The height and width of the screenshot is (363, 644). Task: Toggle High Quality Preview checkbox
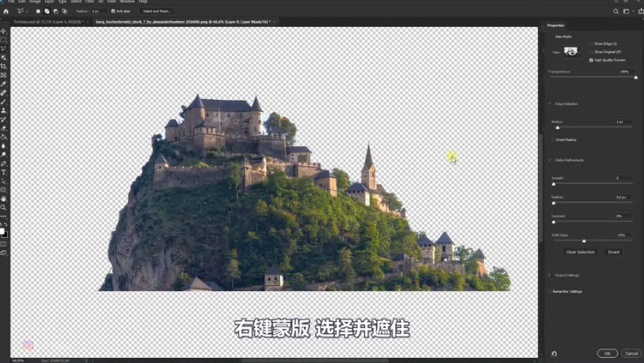coord(591,60)
